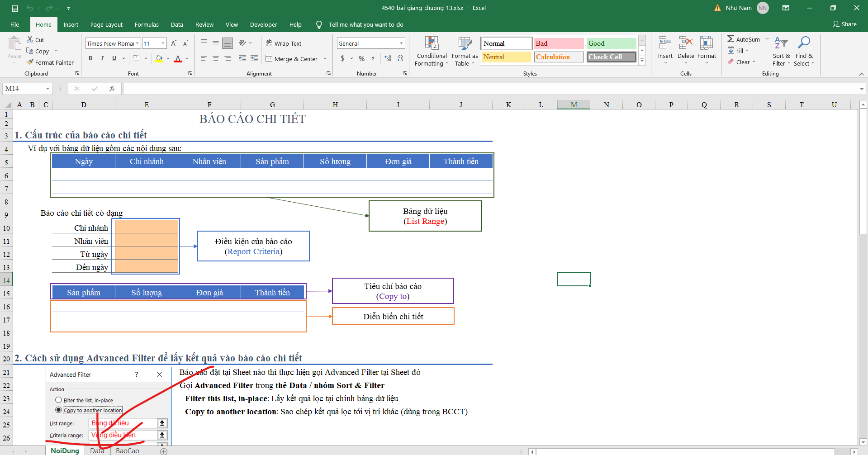Screen dimensions: 868x455
Task: Align text to the left
Action: pyautogui.click(x=204, y=58)
